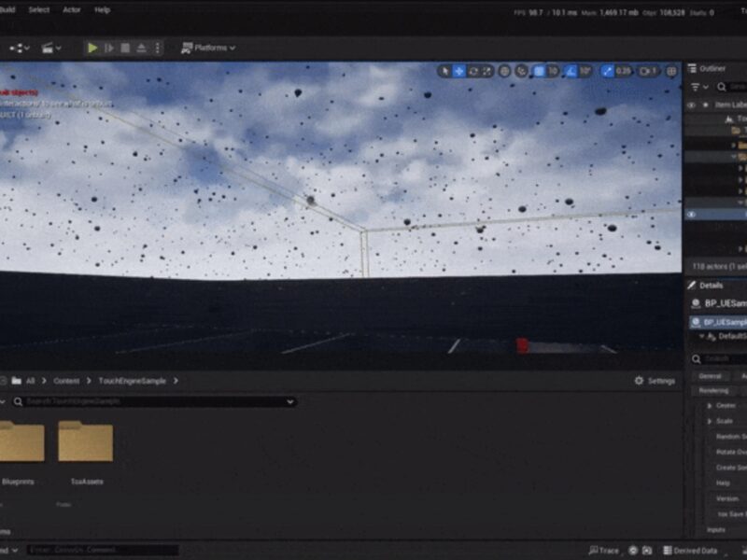Expand the Scale property

pyautogui.click(x=710, y=421)
